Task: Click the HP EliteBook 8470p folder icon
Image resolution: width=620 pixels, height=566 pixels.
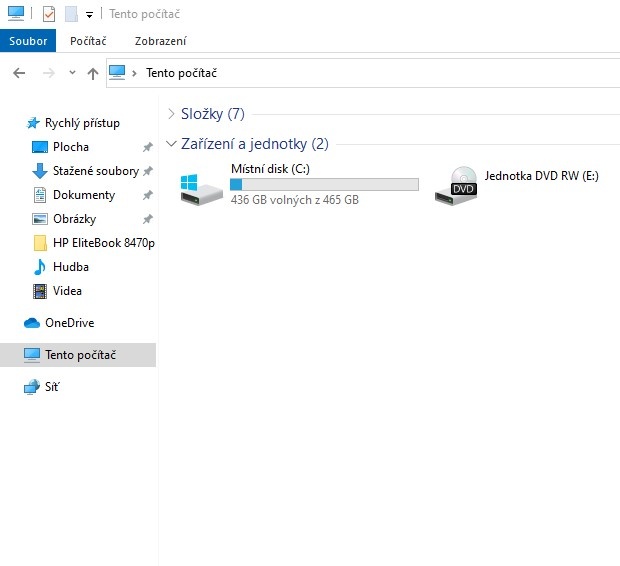Action: (x=40, y=243)
